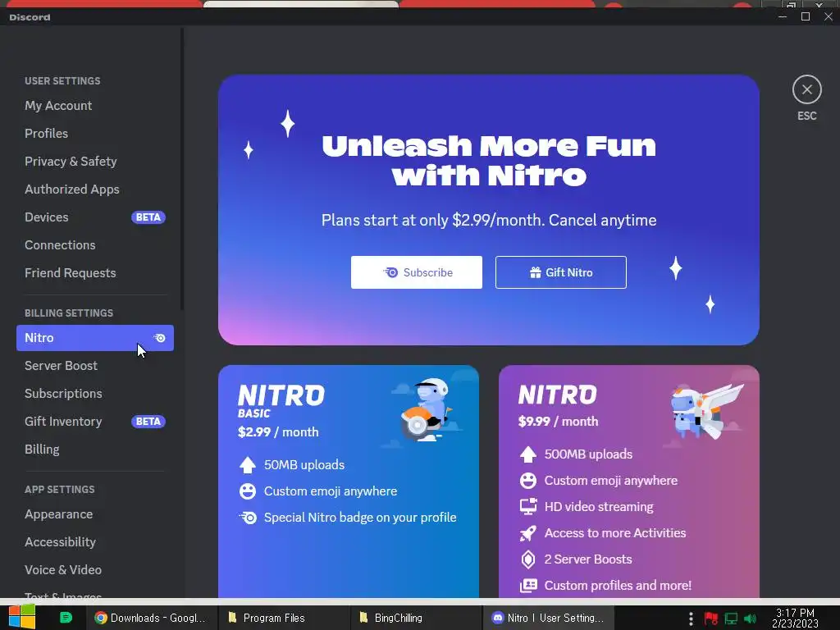Click the volume speaker tray icon
840x630 pixels.
pyautogui.click(x=750, y=619)
